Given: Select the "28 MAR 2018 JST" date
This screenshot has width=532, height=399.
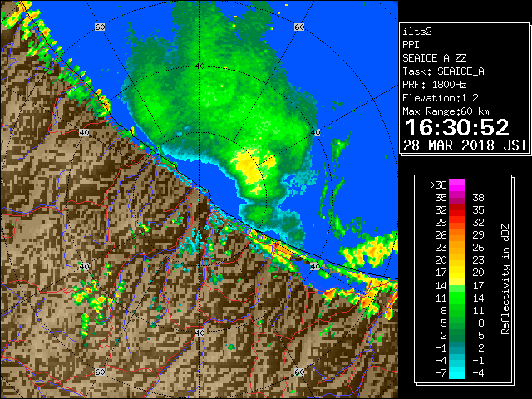Looking at the screenshot, I should pos(465,145).
